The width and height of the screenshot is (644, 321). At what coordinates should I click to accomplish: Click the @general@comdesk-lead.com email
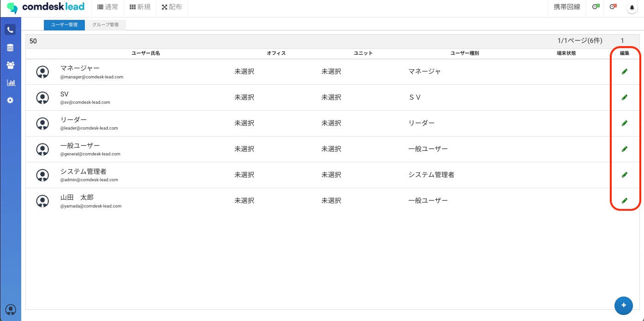90,154
